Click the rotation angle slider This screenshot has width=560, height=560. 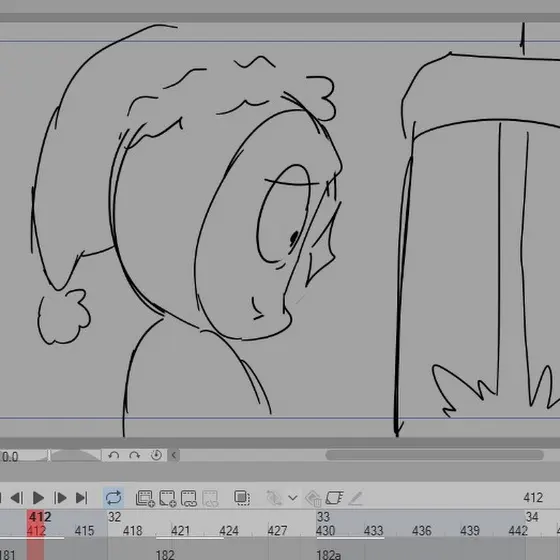coord(75,455)
